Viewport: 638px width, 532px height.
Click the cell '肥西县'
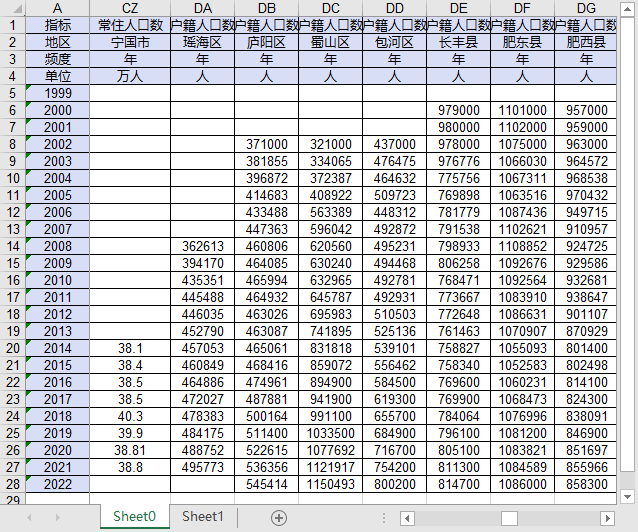tap(586, 42)
